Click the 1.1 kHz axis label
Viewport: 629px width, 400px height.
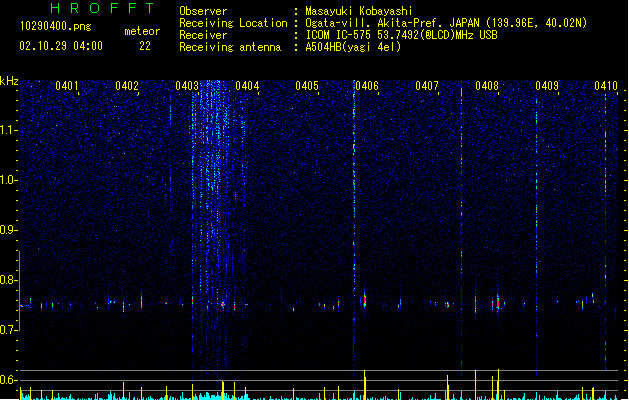[8, 130]
